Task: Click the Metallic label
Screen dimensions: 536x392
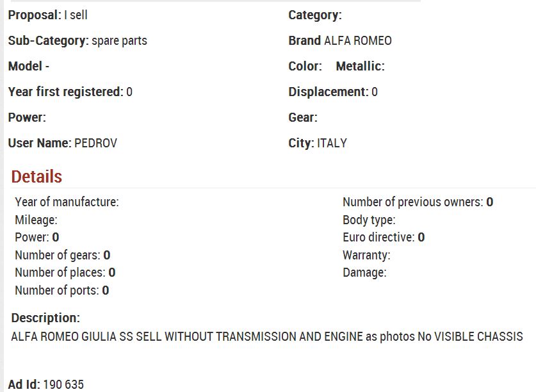Action: click(361, 66)
